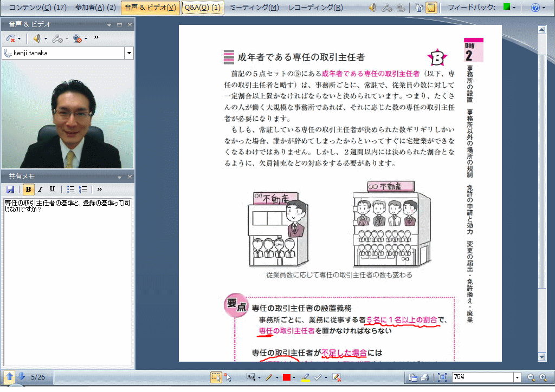Click the zoom in magnifier icon
This screenshot has width=555, height=392.
543,377
